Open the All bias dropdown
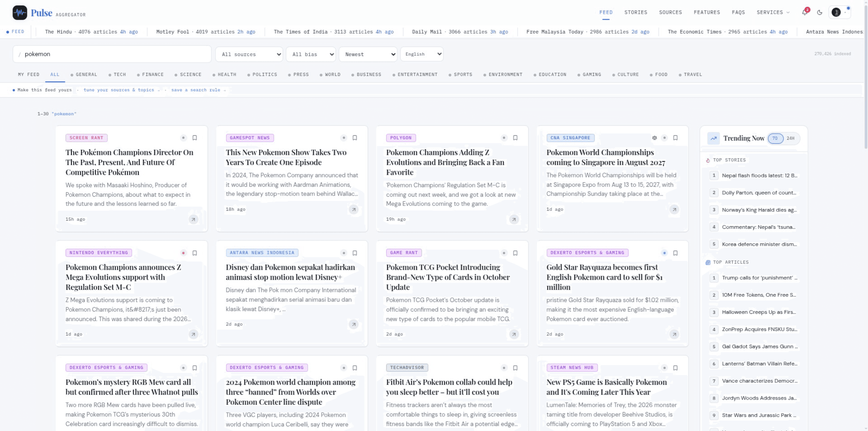868x431 pixels. click(311, 54)
